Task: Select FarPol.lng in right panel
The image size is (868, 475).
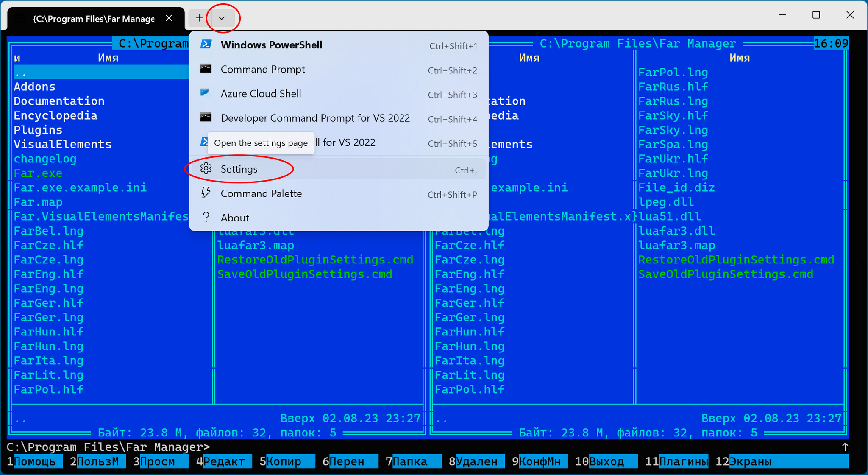Action: [673, 72]
